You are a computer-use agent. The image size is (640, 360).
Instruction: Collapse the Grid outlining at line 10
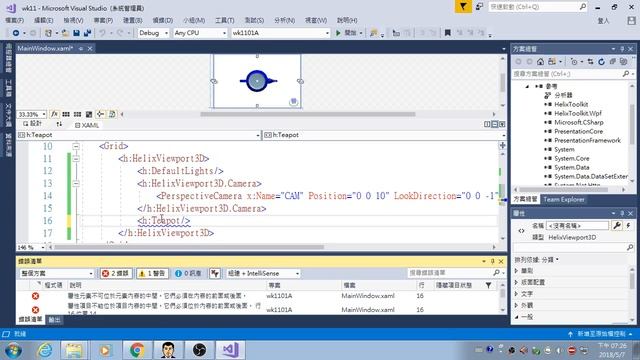tap(76, 146)
